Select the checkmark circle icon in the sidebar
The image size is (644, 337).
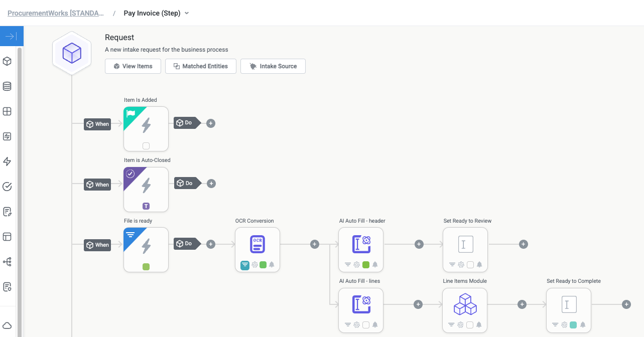tap(7, 186)
